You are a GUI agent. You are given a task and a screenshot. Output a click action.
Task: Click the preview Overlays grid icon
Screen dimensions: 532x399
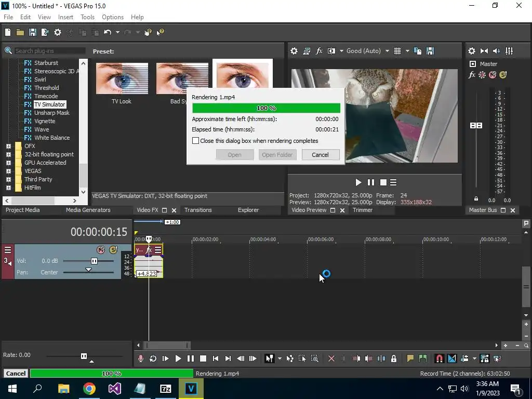(397, 51)
